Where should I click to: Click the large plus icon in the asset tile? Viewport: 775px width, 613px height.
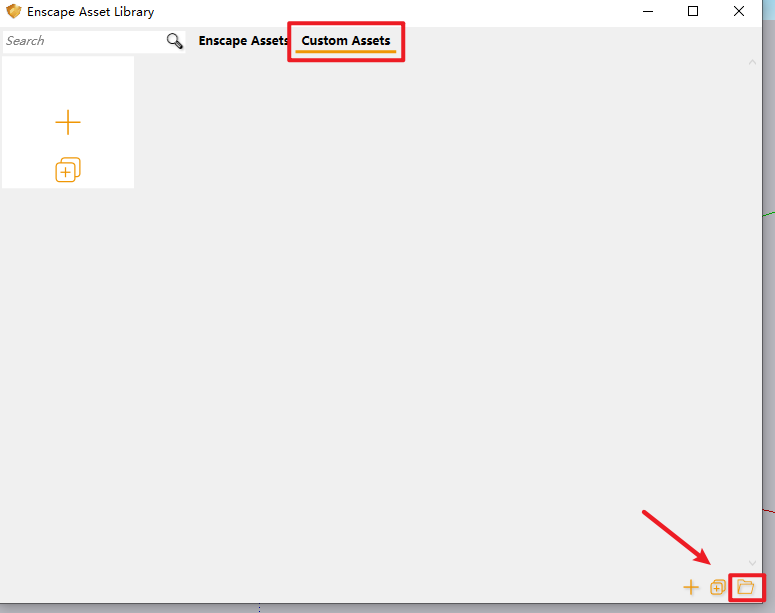pyautogui.click(x=68, y=123)
